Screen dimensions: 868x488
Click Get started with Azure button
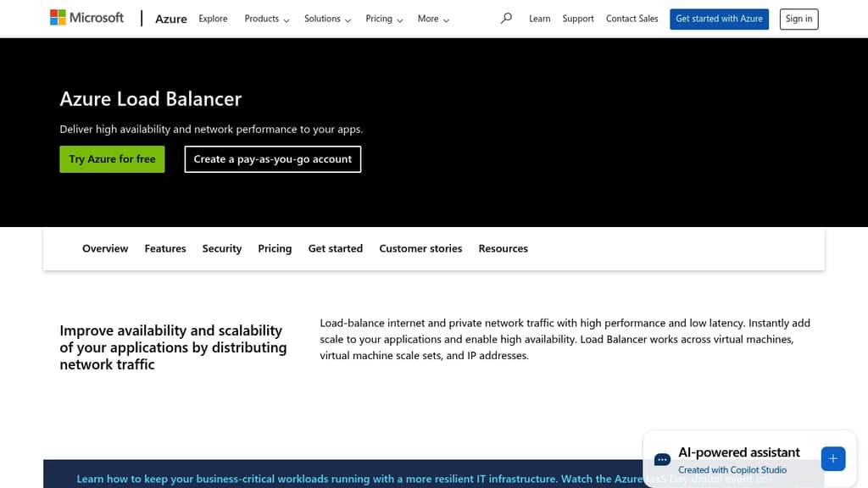(719, 19)
